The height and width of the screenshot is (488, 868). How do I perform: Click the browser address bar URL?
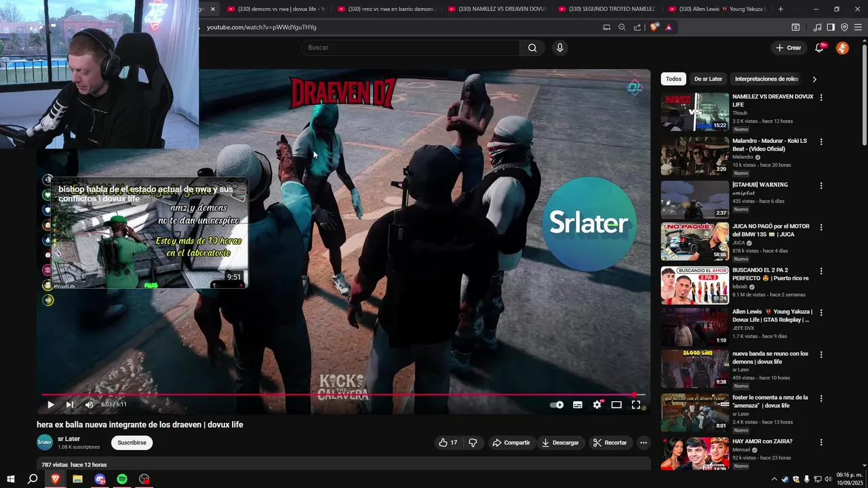point(261,27)
